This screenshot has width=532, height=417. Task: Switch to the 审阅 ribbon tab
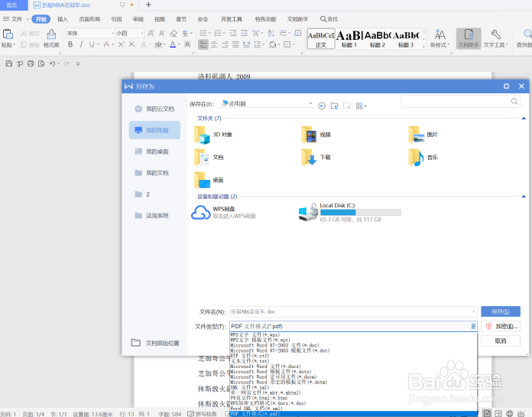point(138,19)
